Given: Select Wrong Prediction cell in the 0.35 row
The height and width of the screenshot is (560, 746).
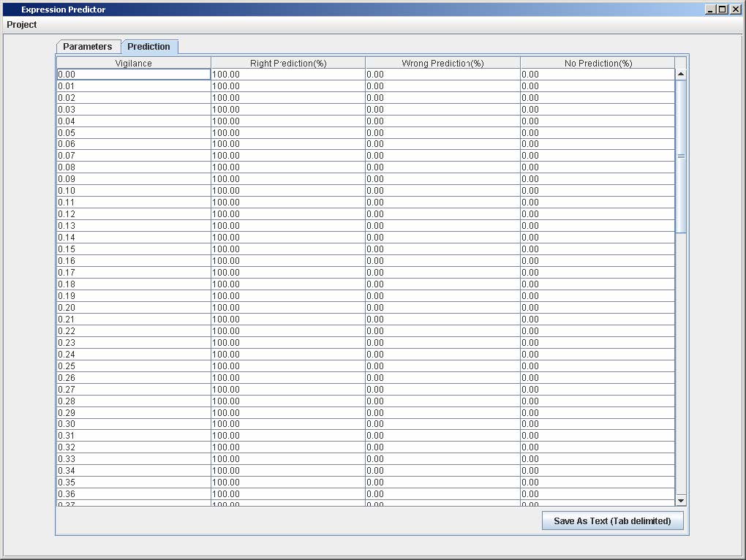Looking at the screenshot, I should click(443, 483).
